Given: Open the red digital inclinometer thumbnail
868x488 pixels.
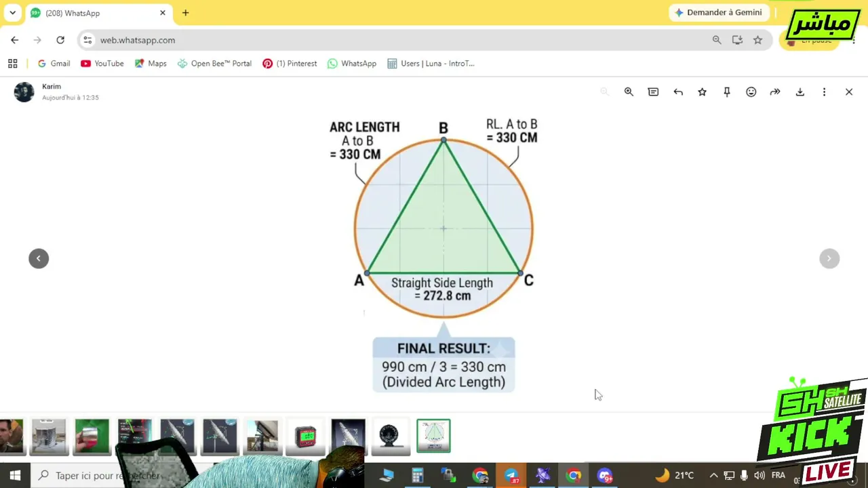Looking at the screenshot, I should (x=305, y=436).
